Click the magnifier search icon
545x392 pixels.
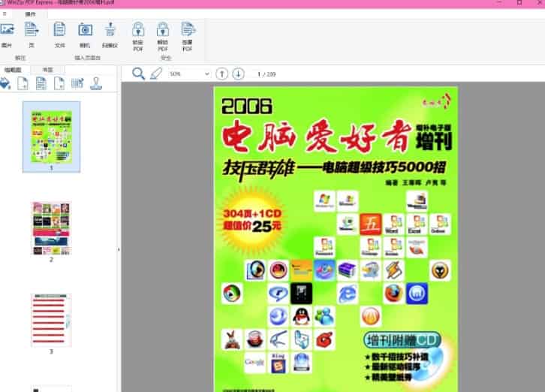coord(138,74)
